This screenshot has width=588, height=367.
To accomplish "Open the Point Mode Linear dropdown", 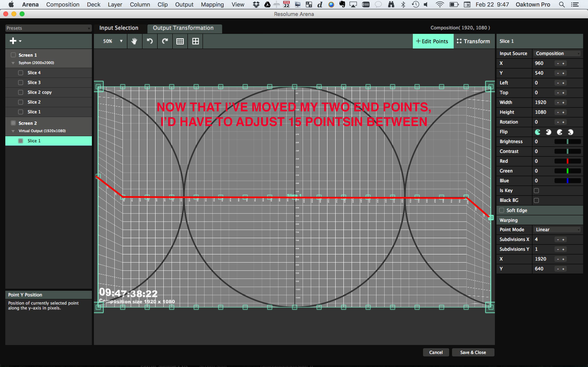I will (x=557, y=230).
